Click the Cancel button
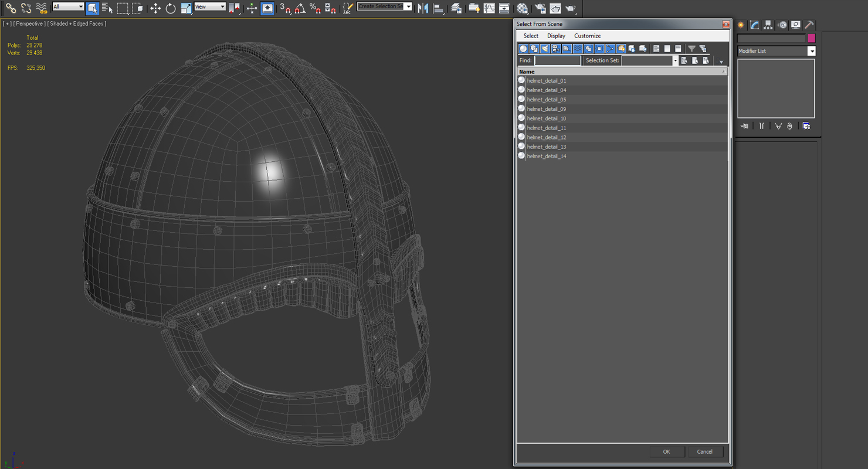This screenshot has height=469, width=868. pos(704,451)
